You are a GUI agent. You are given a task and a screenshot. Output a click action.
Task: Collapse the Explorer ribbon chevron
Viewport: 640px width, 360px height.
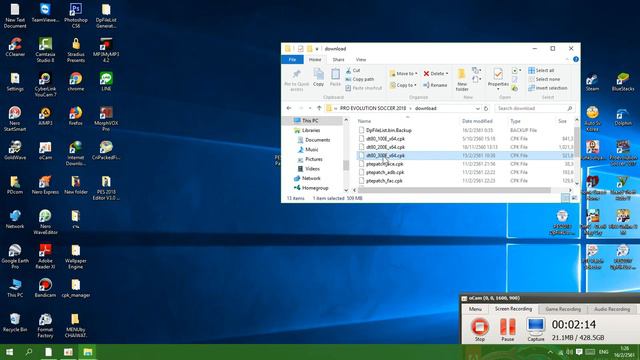pos(567,60)
